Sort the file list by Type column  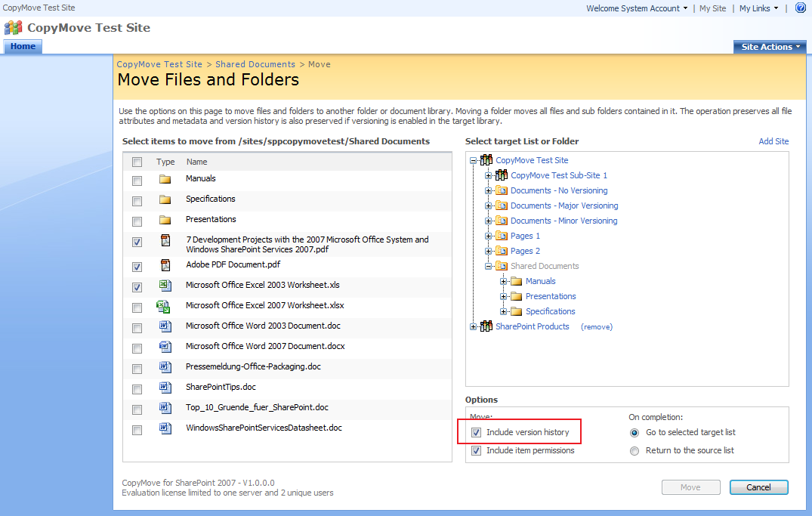tap(165, 162)
